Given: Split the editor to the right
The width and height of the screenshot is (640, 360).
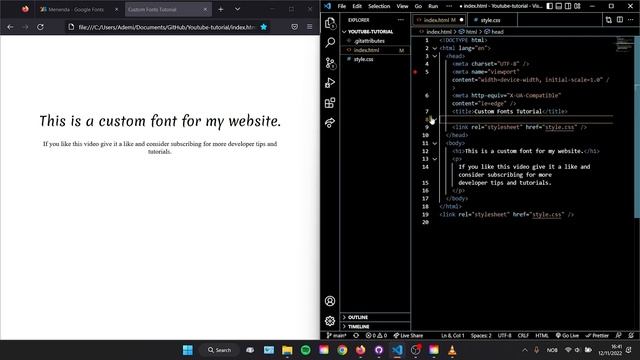Looking at the screenshot, I should [620, 20].
